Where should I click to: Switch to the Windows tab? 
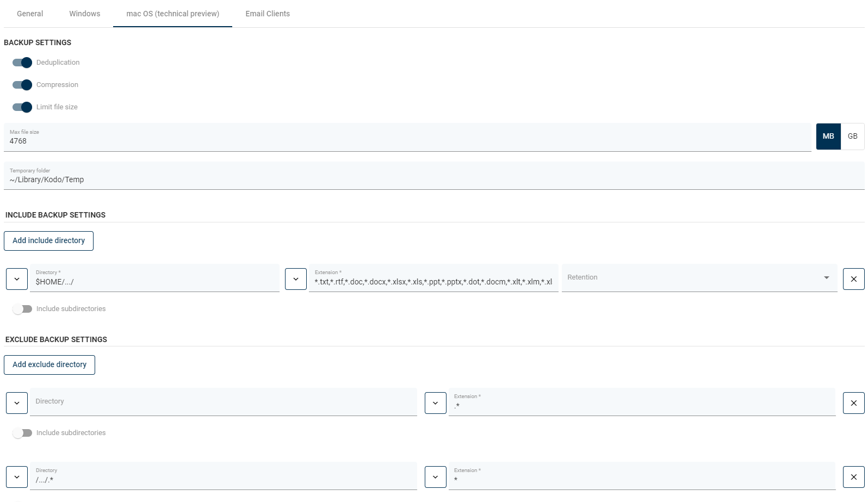tap(84, 14)
